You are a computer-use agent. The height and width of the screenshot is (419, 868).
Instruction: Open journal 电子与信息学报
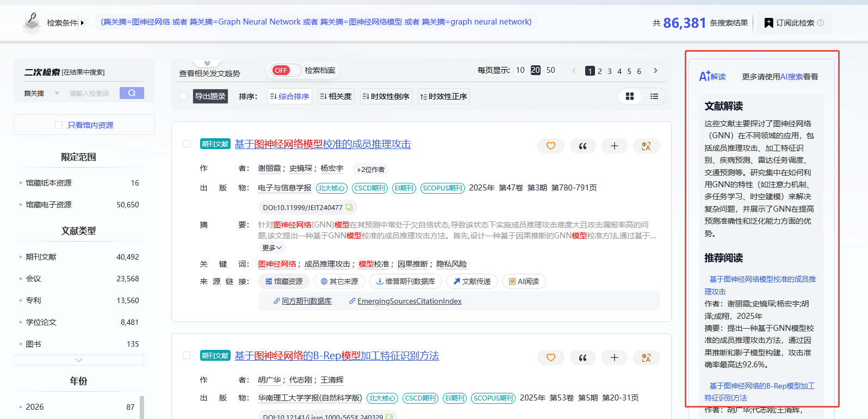284,188
